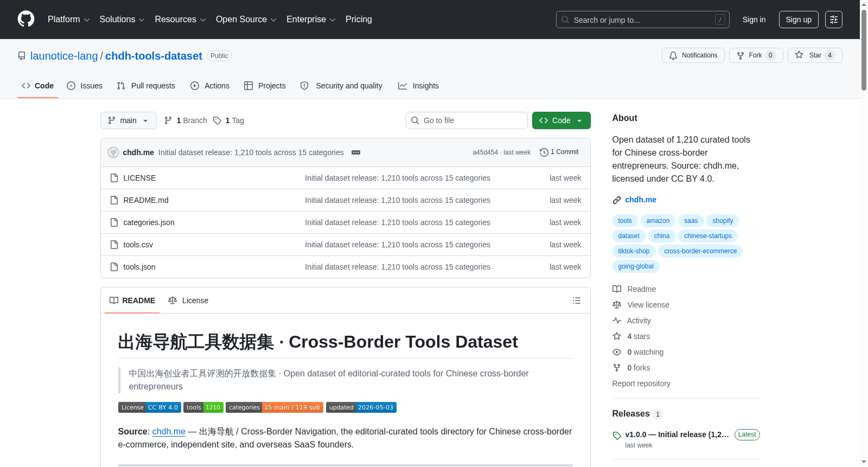Click the Fork button
Screen dimensions: 868x467
click(x=756, y=55)
